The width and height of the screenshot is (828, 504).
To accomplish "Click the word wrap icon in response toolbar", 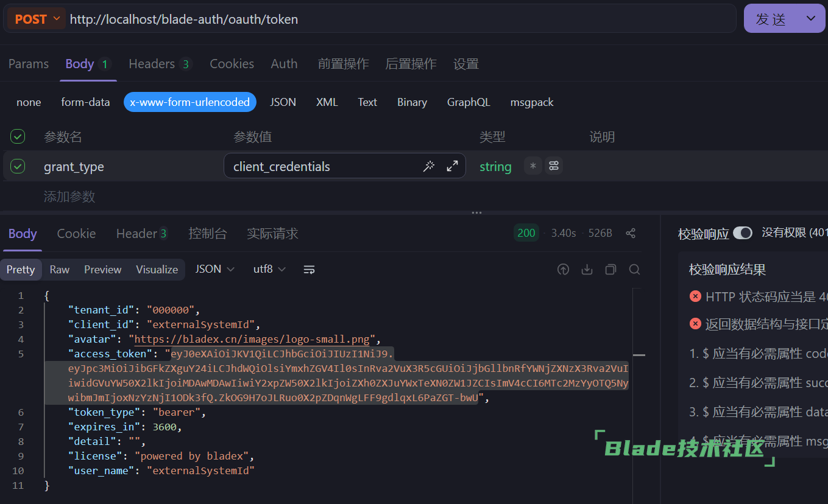I will (309, 269).
